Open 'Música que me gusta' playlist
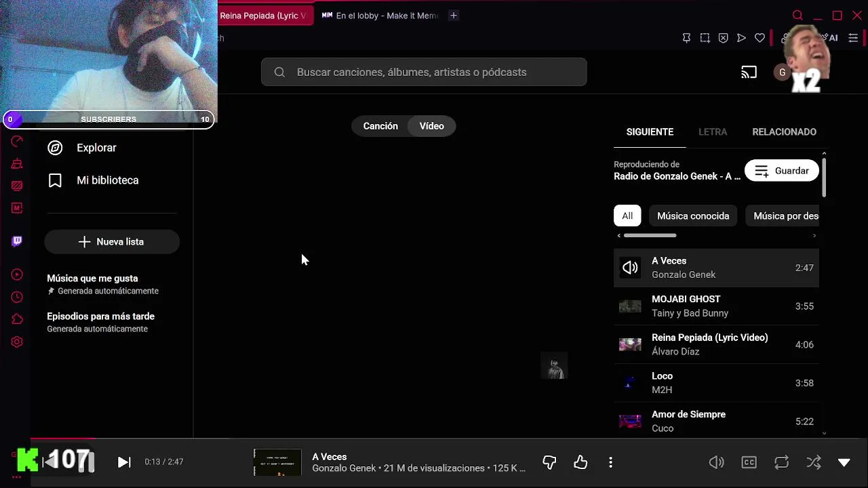 coord(112,285)
